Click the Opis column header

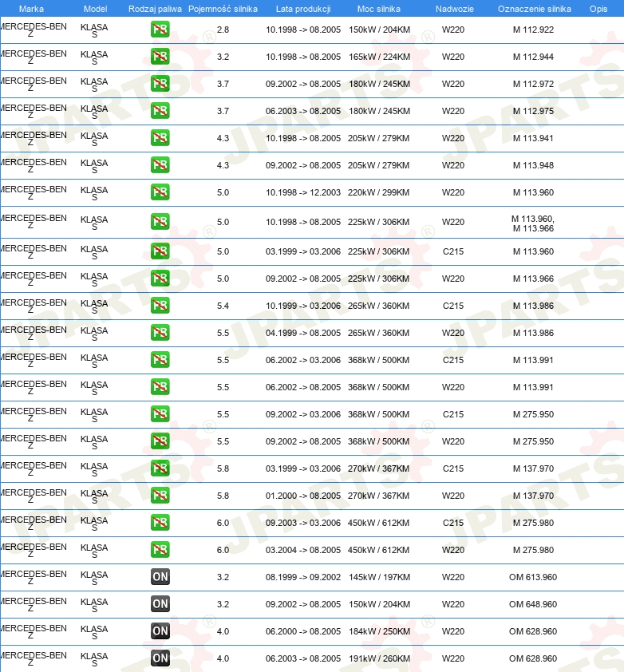coord(598,9)
